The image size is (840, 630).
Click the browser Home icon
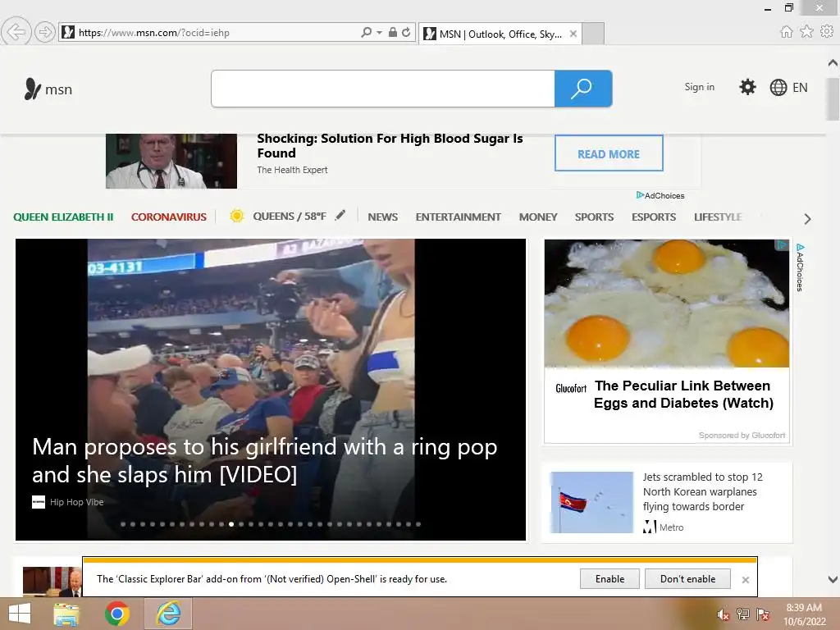pyautogui.click(x=787, y=32)
